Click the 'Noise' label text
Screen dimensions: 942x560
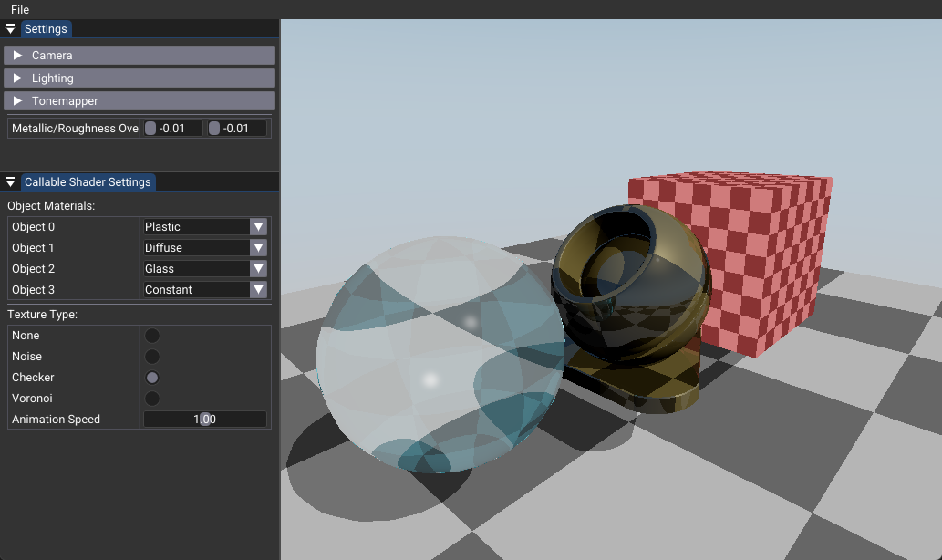pos(27,357)
